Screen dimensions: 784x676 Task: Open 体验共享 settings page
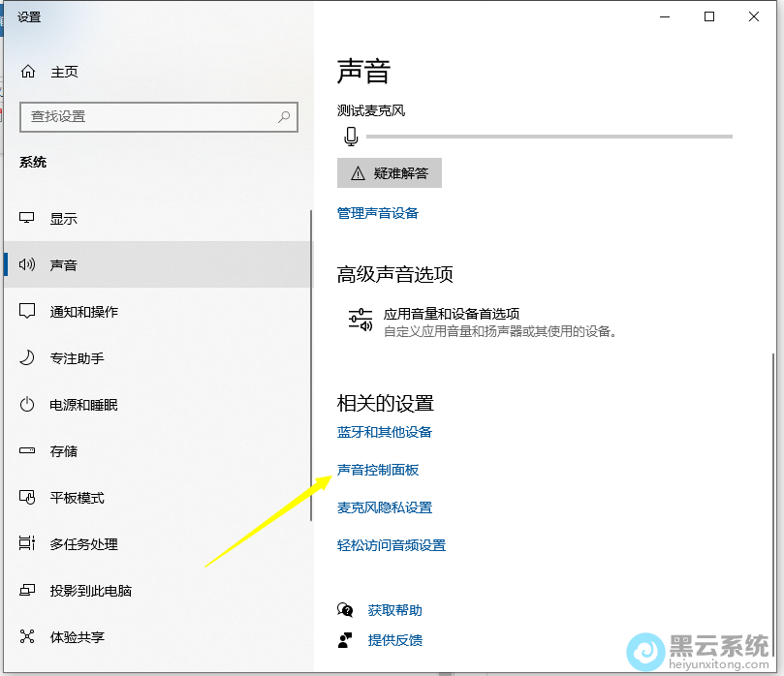(x=77, y=637)
